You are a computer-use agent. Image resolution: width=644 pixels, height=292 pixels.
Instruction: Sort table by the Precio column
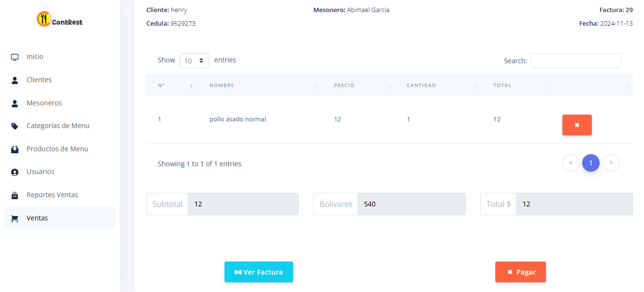[x=363, y=86]
